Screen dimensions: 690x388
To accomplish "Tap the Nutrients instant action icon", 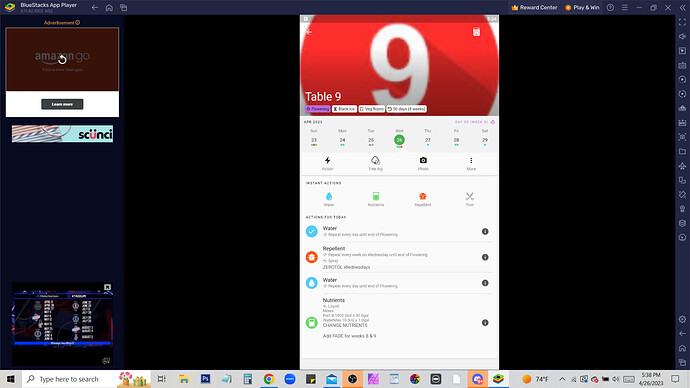I will point(376,199).
